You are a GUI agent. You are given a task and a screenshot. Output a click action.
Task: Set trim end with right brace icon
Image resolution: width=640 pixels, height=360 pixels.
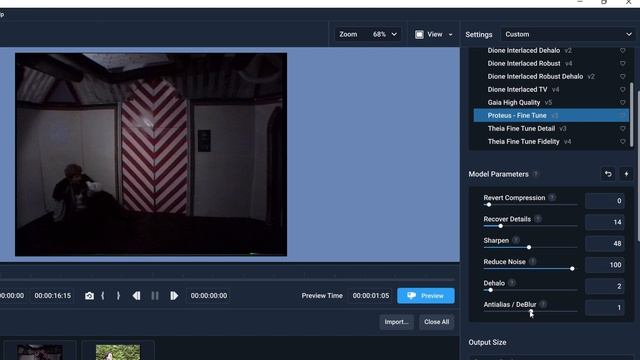coord(118,296)
